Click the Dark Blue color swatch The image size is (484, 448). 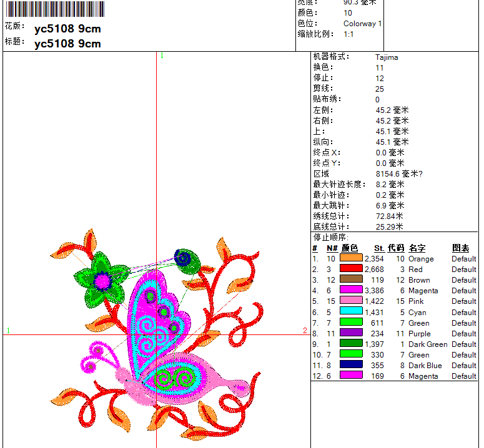(351, 365)
